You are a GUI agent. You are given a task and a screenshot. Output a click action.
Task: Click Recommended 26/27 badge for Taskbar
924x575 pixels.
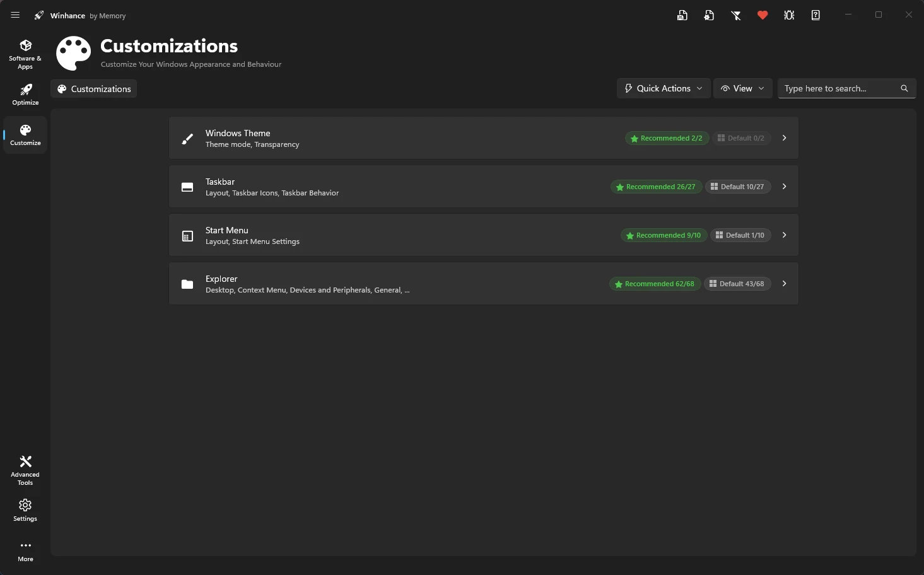coord(656,187)
